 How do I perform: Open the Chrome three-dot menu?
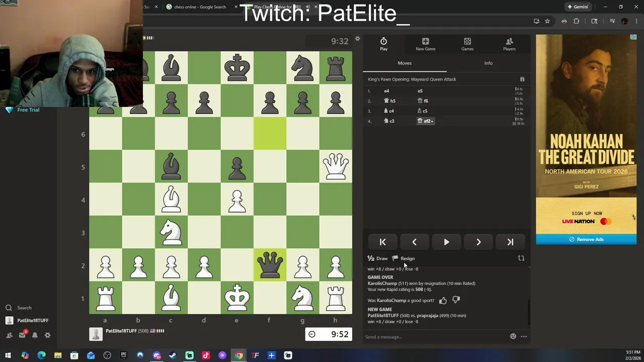click(x=636, y=21)
